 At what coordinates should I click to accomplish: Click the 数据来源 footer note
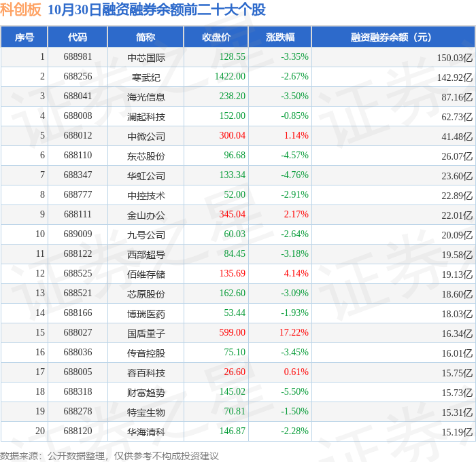point(109,456)
